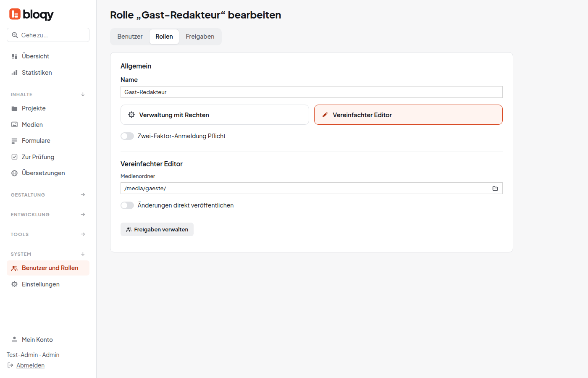Switch to the Rollen tab
The height and width of the screenshot is (378, 588).
(x=164, y=37)
